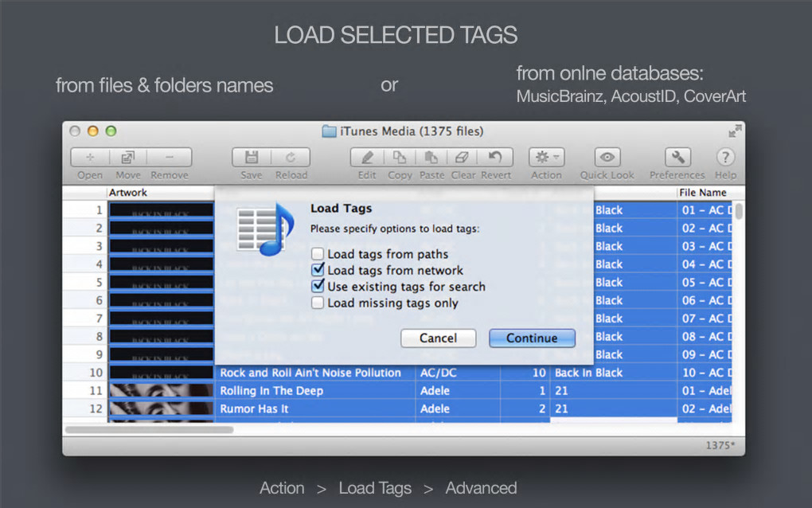Viewport: 812px width, 508px height.
Task: Click the Rolling In The Deep title
Action: click(271, 391)
